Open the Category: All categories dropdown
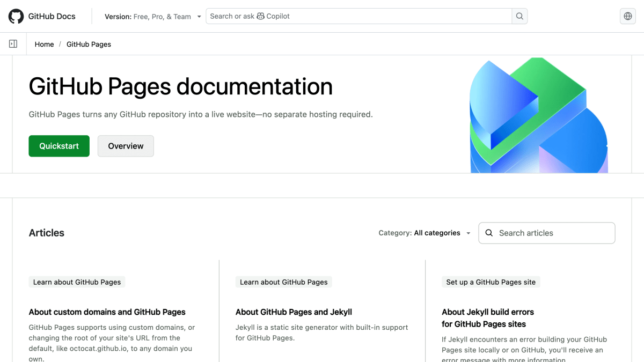Image resolution: width=644 pixels, height=362 pixels. [425, 233]
